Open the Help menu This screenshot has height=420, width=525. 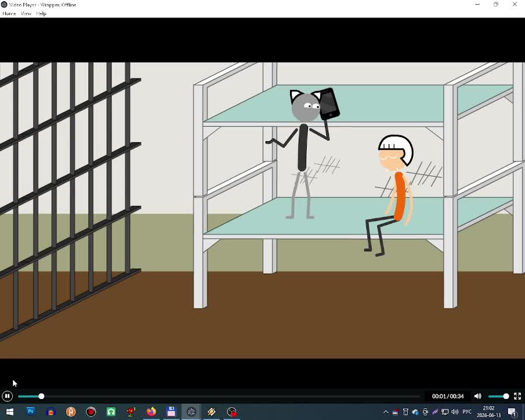pyautogui.click(x=41, y=13)
